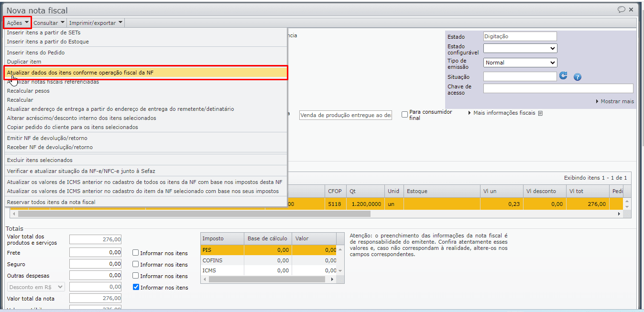Toggle the Para consumidor final checkbox
This screenshot has width=644, height=312.
pyautogui.click(x=404, y=115)
